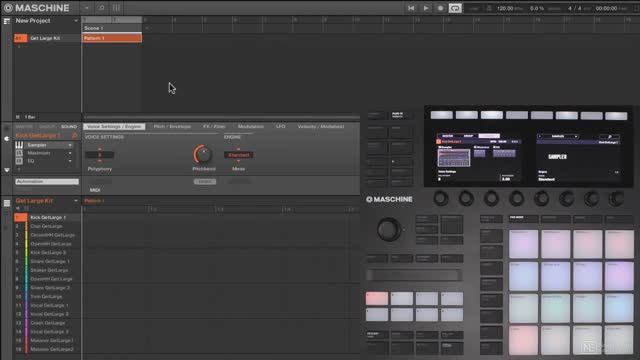Click the EQ plug-in effect icon
Screen dimensions: 640x360
(x=19, y=161)
